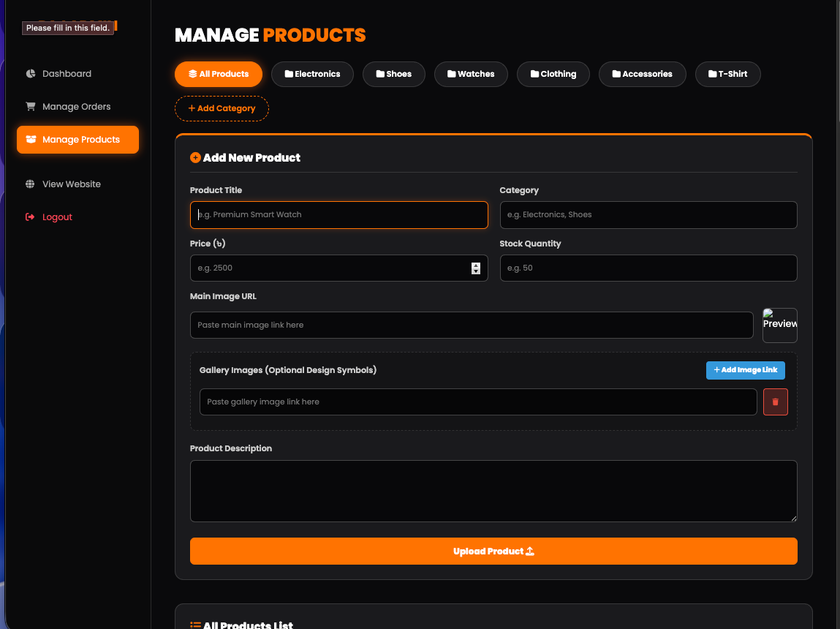This screenshot has height=629, width=840.
Task: Click the Stock Quantity input field
Action: tap(648, 268)
